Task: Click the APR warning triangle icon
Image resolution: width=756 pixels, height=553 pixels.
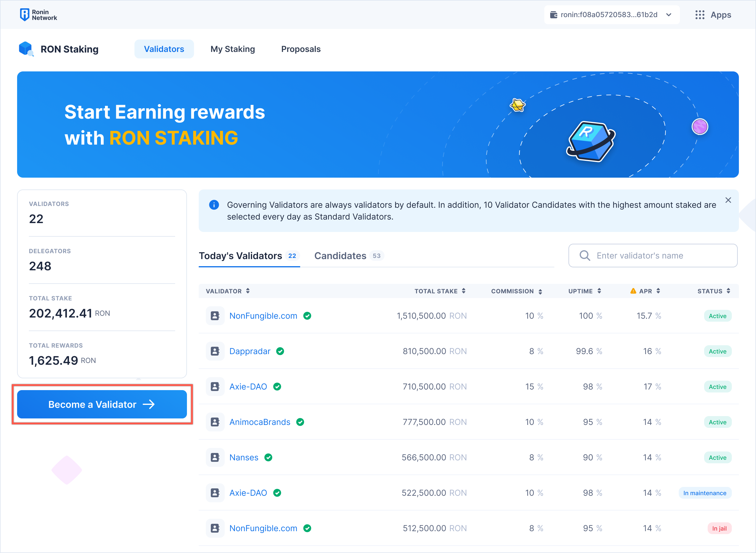Action: click(x=633, y=291)
